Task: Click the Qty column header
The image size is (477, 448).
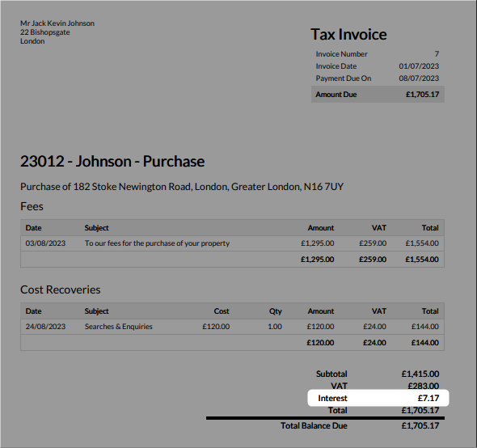Action: click(276, 311)
